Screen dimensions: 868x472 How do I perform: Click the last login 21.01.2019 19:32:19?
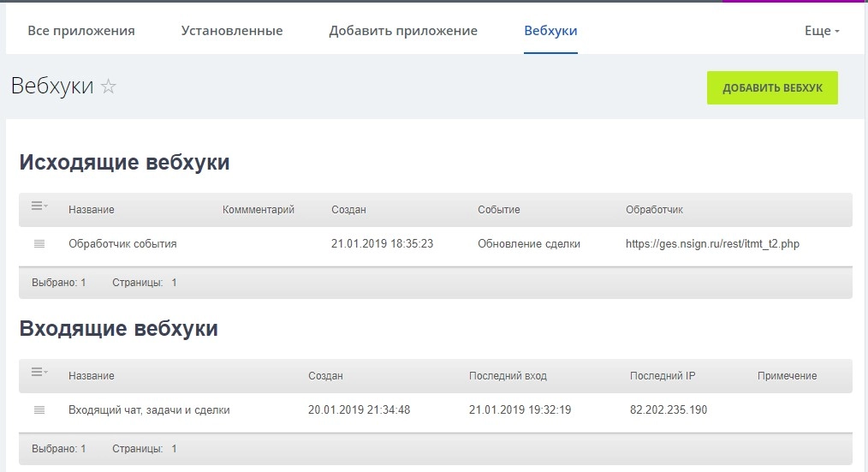520,410
